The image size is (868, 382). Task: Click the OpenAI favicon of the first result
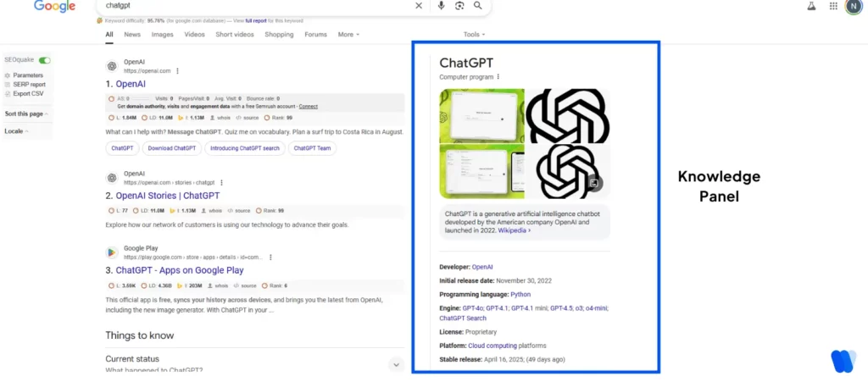click(x=112, y=66)
